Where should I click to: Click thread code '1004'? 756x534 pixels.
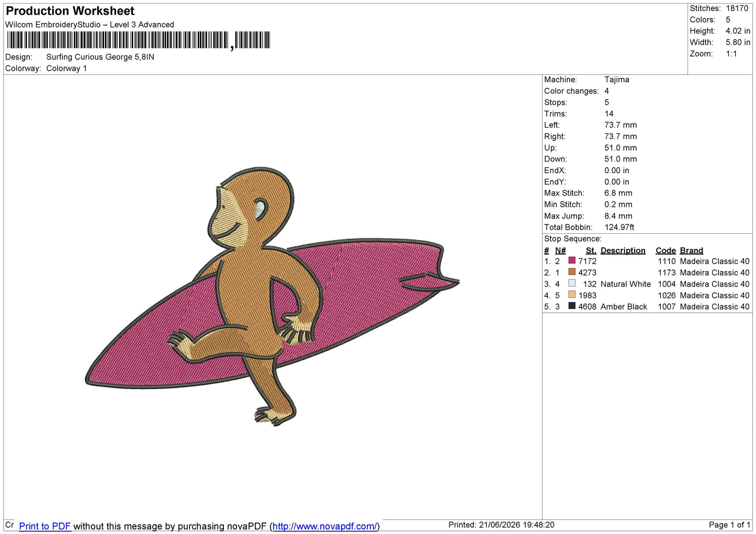(667, 284)
